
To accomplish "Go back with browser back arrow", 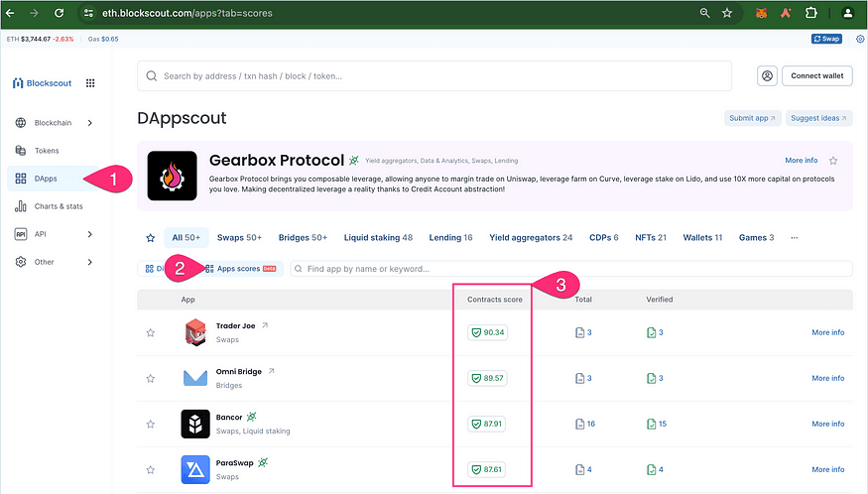I will point(10,13).
